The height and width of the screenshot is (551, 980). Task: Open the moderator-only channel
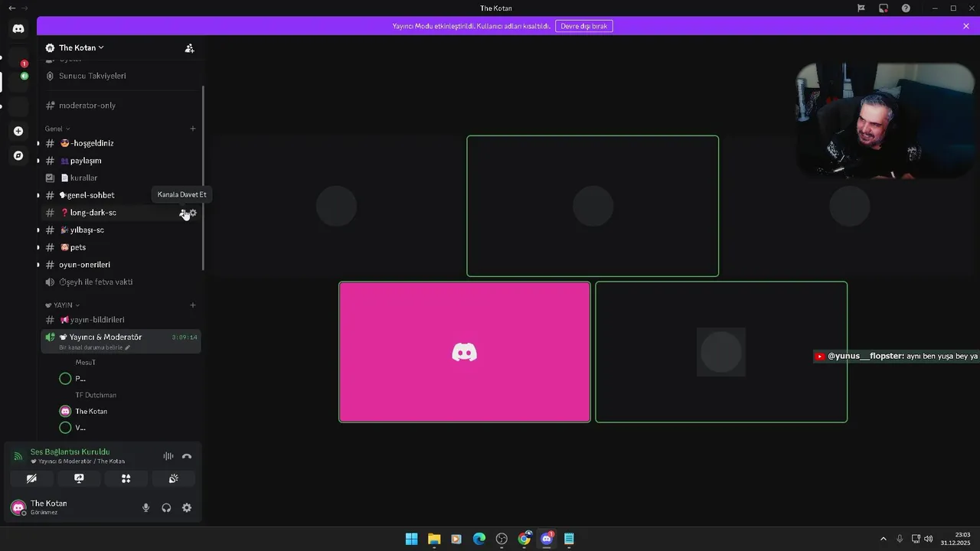(121, 106)
